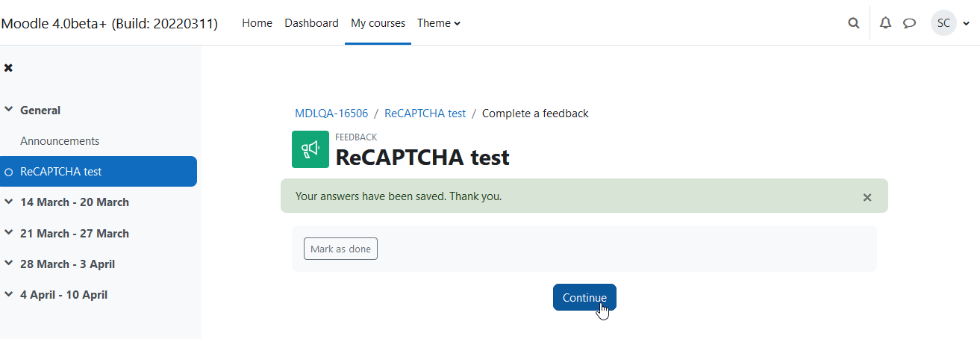Image resolution: width=980 pixels, height=339 pixels.
Task: Click the green Feedback megaphone icon
Action: pos(310,149)
